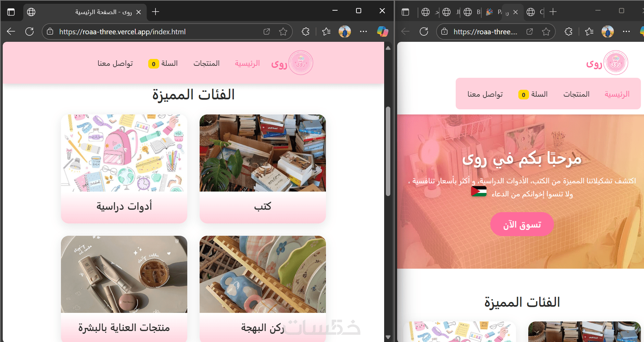View site information lock in left window
The height and width of the screenshot is (342, 644).
coord(50,32)
